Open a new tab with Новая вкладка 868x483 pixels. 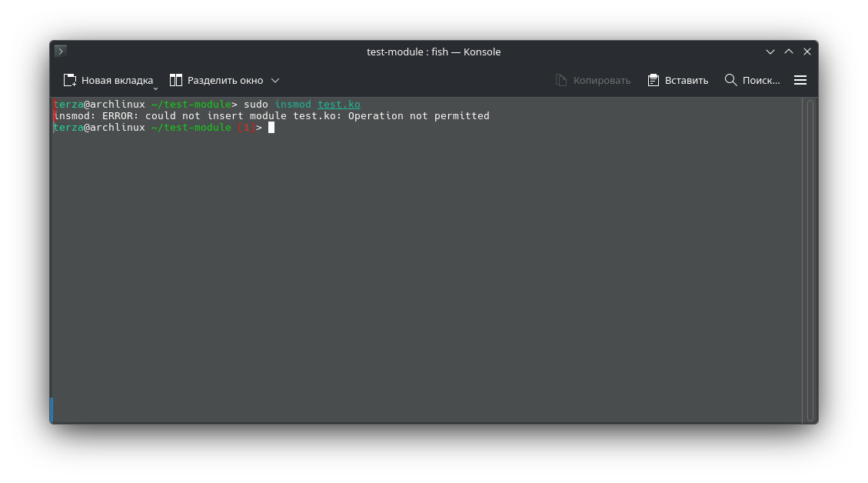point(108,80)
